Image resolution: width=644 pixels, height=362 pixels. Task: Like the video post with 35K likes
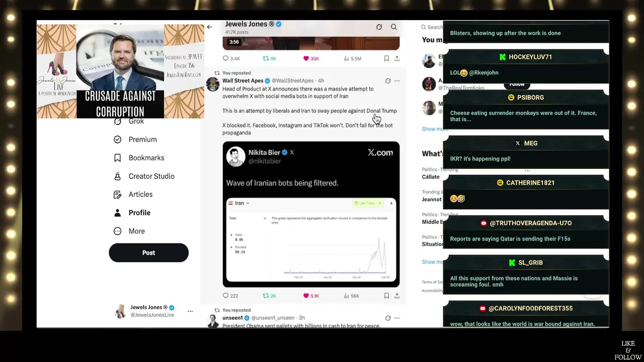[311, 58]
